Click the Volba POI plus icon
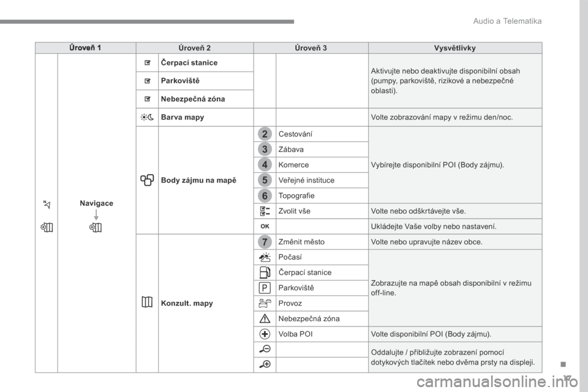This screenshot has width=588, height=392. [x=265, y=334]
